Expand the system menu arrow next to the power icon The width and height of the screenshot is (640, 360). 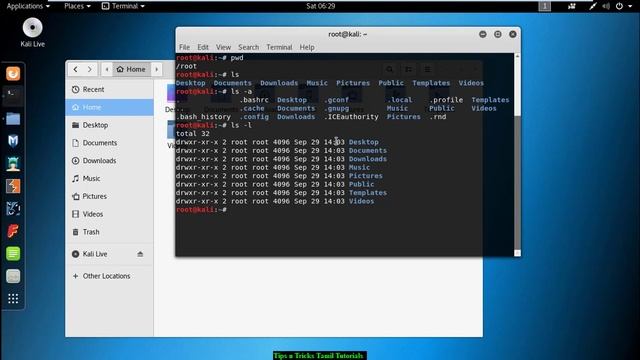point(630,6)
